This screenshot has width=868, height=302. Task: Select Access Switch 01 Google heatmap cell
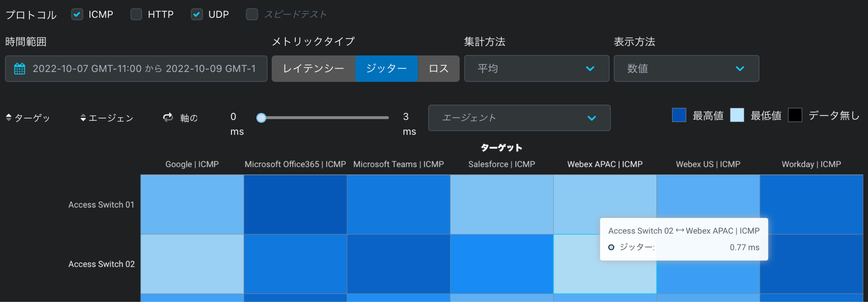coord(192,204)
